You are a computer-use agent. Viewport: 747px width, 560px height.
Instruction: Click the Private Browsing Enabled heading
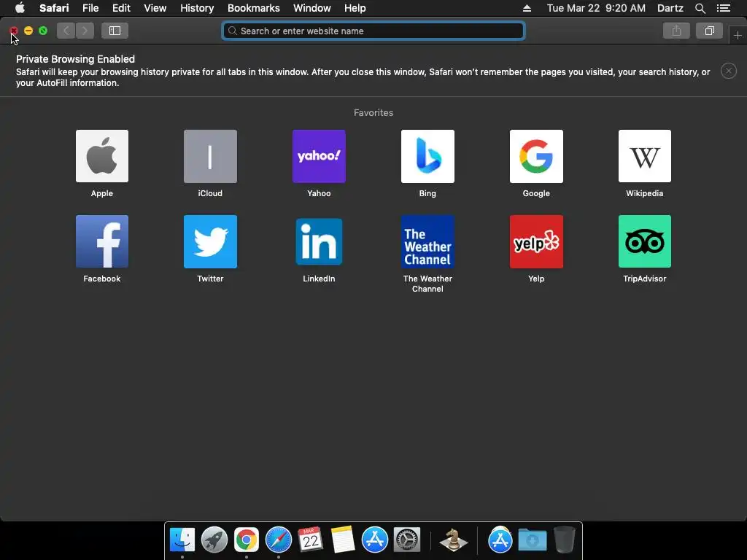point(75,59)
